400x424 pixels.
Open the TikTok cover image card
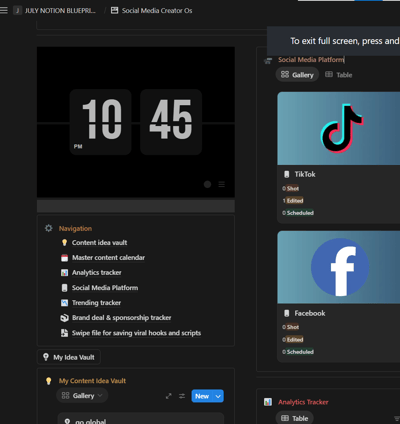(x=339, y=128)
